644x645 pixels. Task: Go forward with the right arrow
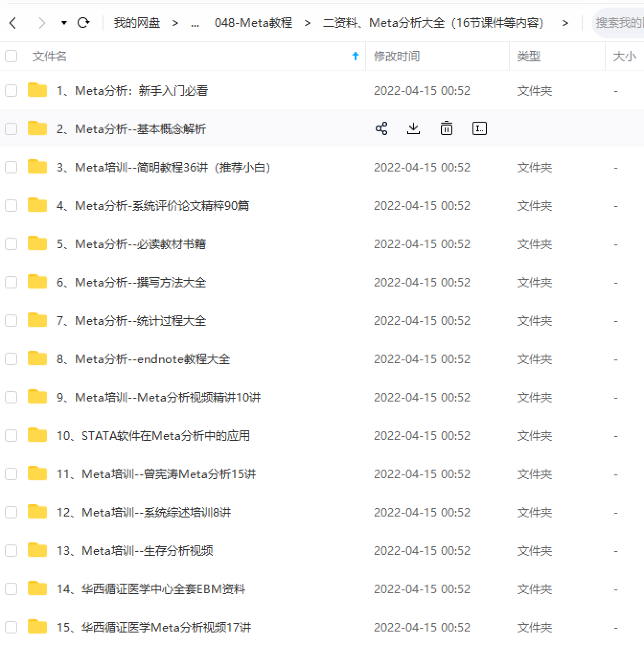click(x=42, y=23)
